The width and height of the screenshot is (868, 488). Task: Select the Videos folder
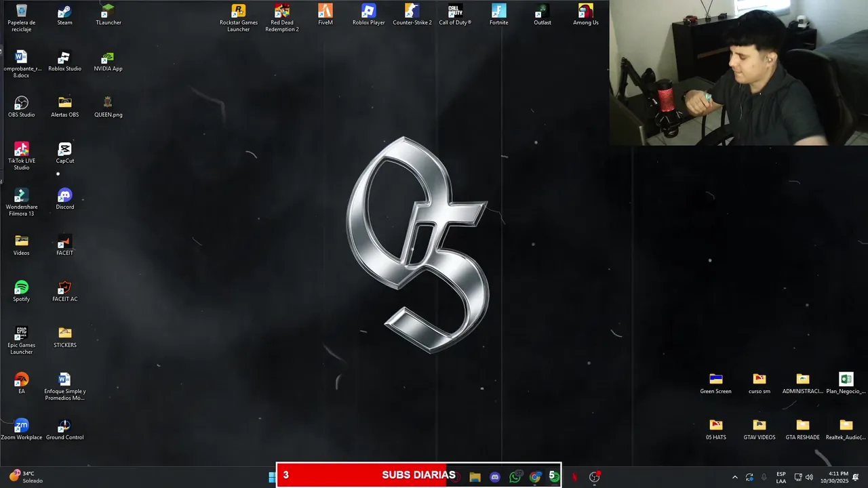pos(21,245)
